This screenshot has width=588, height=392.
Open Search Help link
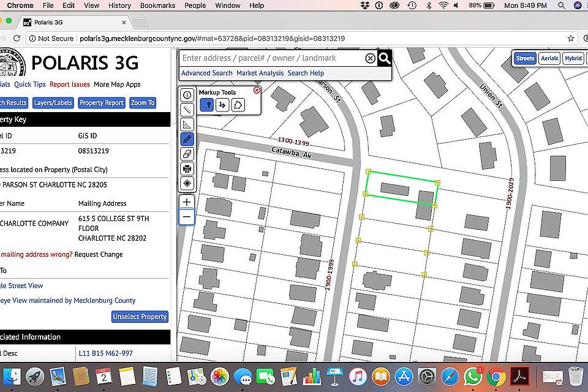(306, 73)
